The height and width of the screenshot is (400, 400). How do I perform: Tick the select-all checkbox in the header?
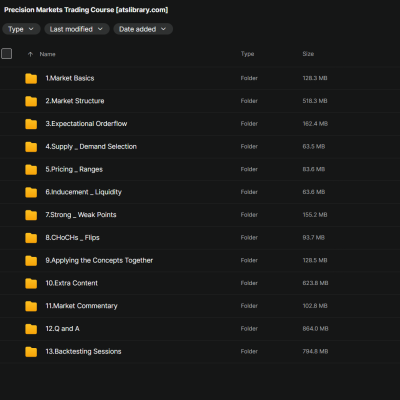pyautogui.click(x=7, y=54)
